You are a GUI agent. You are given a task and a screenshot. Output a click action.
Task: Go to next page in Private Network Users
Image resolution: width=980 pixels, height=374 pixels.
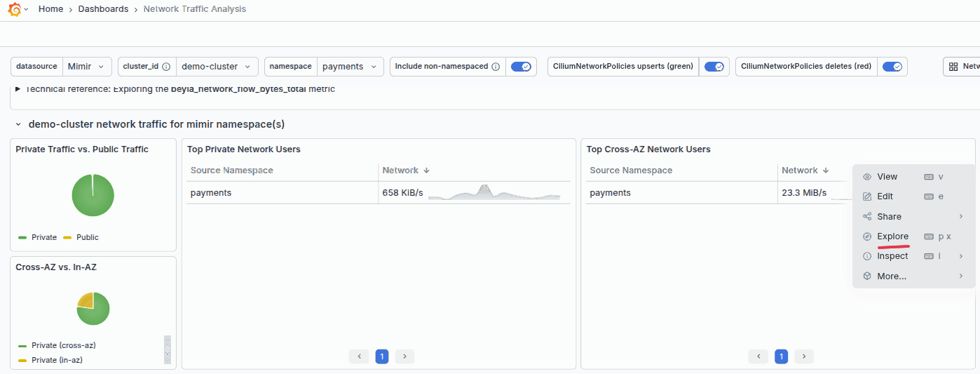point(405,356)
